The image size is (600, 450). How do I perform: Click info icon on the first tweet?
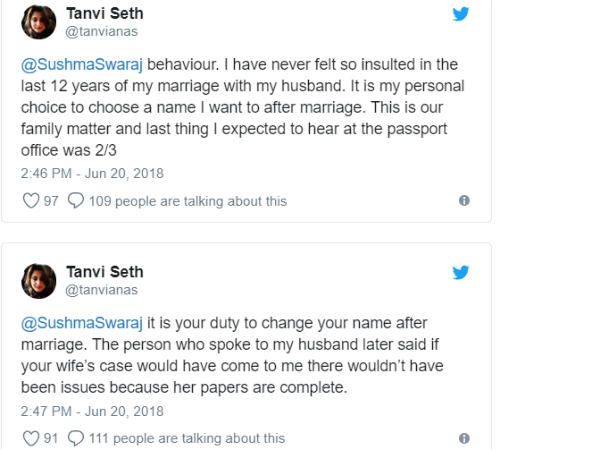[464, 201]
